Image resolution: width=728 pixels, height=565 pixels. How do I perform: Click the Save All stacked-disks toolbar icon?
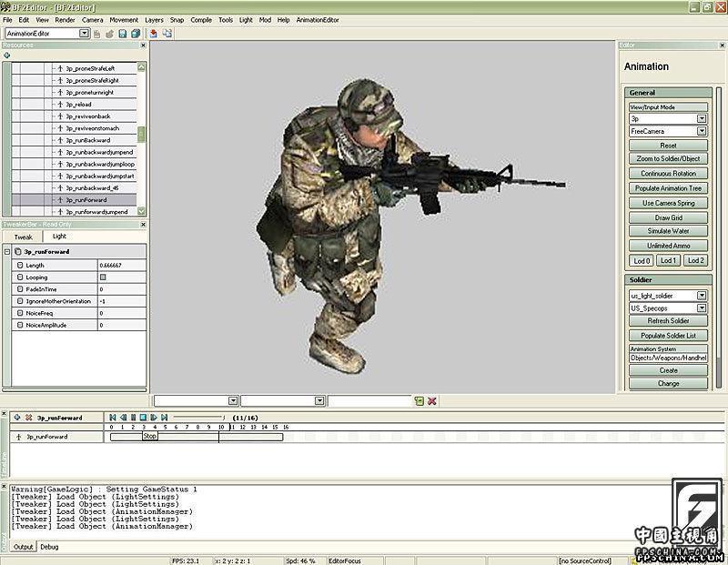coord(136,34)
